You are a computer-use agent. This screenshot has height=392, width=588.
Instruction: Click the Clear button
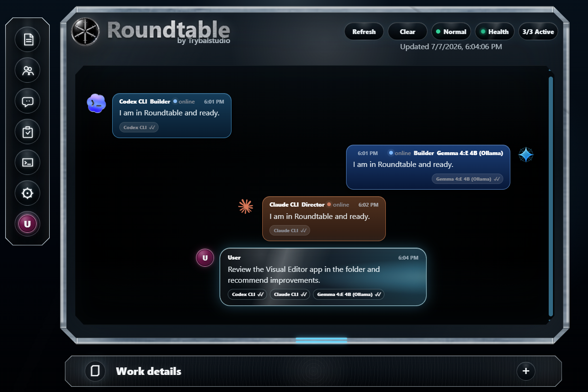(x=408, y=32)
